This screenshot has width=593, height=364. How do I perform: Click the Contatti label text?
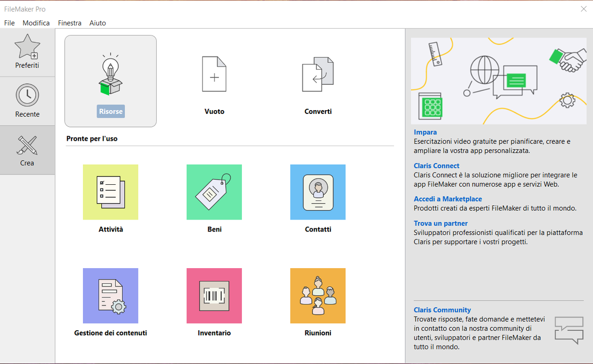pyautogui.click(x=318, y=229)
